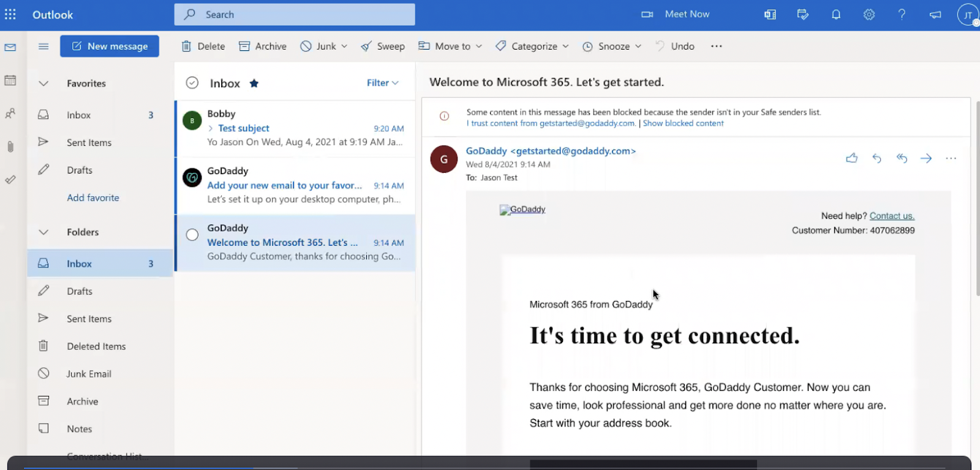Viewport: 980px width, 470px height.
Task: Click the blocked content info icon
Action: (x=445, y=116)
